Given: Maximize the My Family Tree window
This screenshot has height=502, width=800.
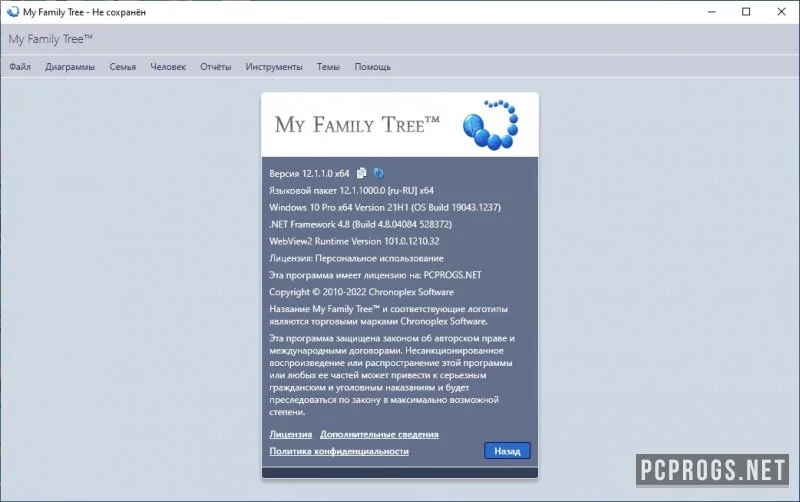Looking at the screenshot, I should 746,12.
